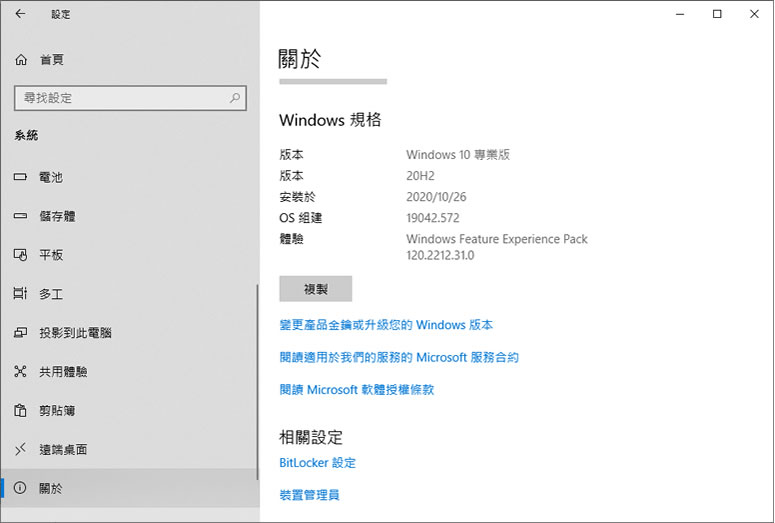This screenshot has width=775, height=523.
Task: Click the 120.2212.31.0 version number
Action: (x=440, y=255)
